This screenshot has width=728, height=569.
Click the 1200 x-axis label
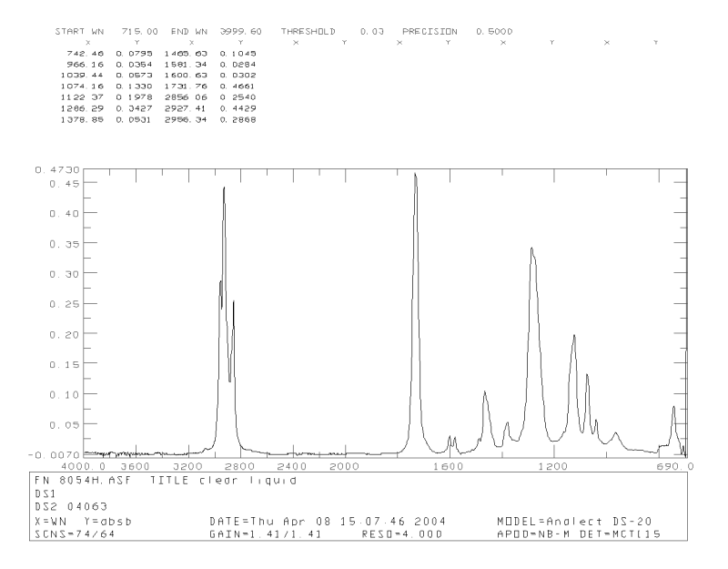553,466
